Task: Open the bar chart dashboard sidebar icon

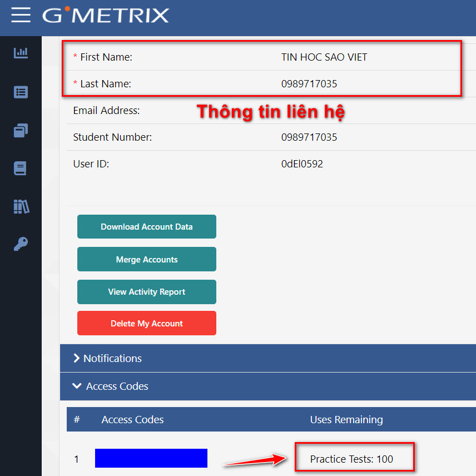Action: tap(21, 53)
